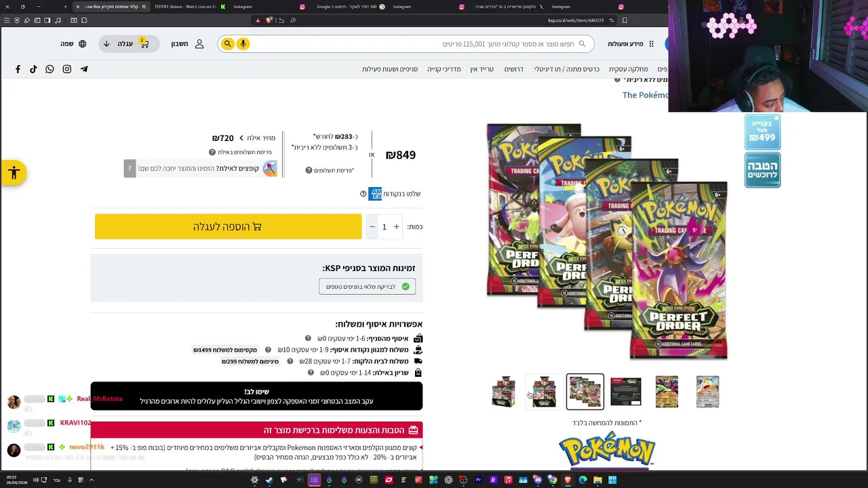Click the address bar URL ksp.co.il

tap(576, 20)
